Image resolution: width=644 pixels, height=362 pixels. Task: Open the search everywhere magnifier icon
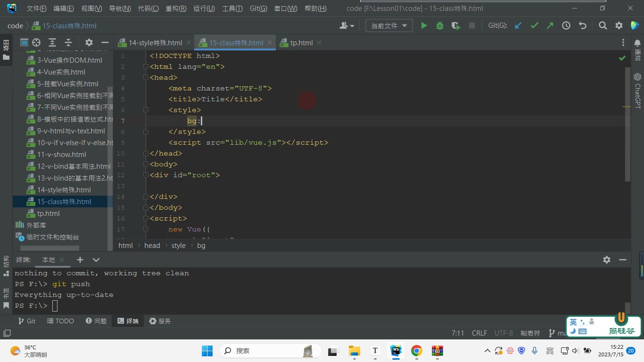pos(603,26)
